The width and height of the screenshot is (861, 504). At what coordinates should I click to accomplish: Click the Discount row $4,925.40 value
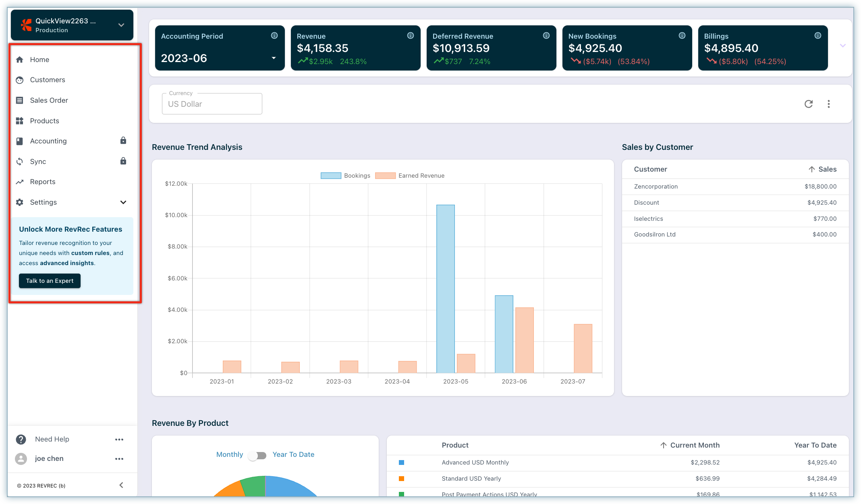tap(822, 203)
